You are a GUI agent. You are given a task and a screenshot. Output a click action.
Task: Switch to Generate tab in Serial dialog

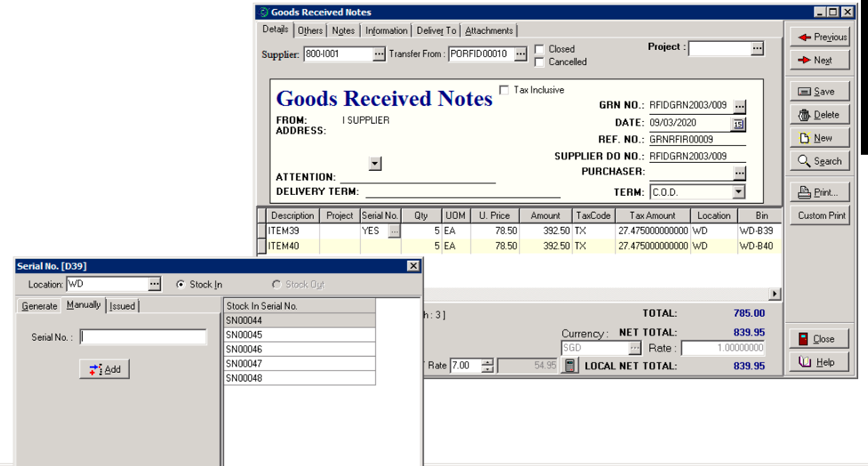point(39,306)
